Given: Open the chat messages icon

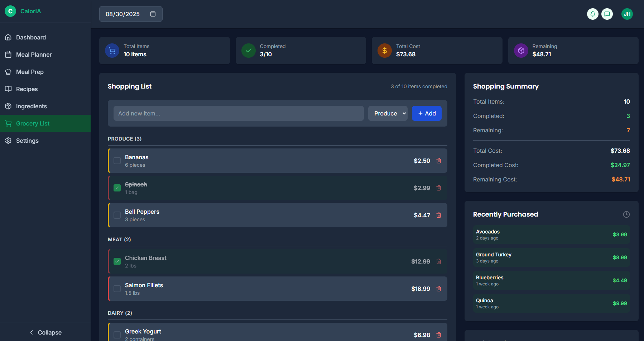Looking at the screenshot, I should [x=607, y=14].
